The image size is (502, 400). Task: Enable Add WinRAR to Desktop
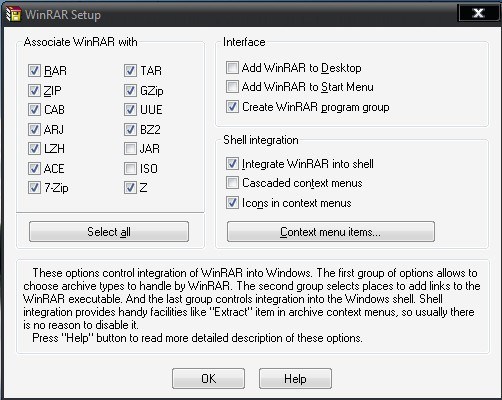[x=232, y=68]
